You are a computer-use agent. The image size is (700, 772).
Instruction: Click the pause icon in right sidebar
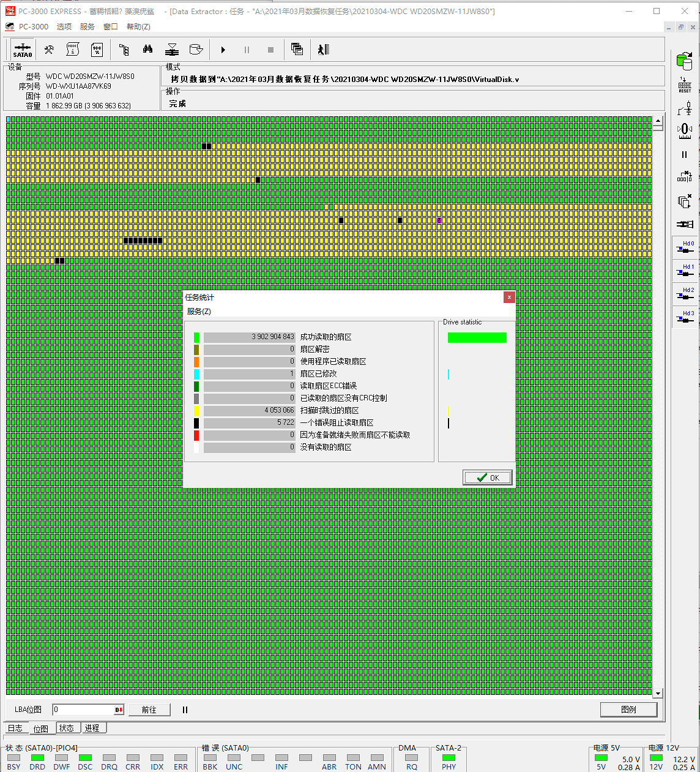685,154
